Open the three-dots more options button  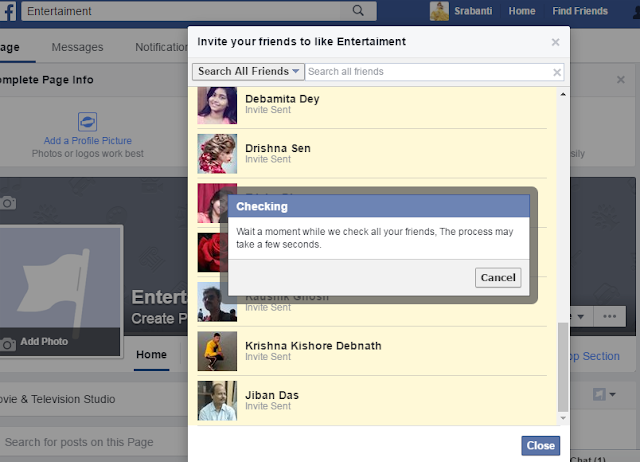pyautogui.click(x=609, y=316)
